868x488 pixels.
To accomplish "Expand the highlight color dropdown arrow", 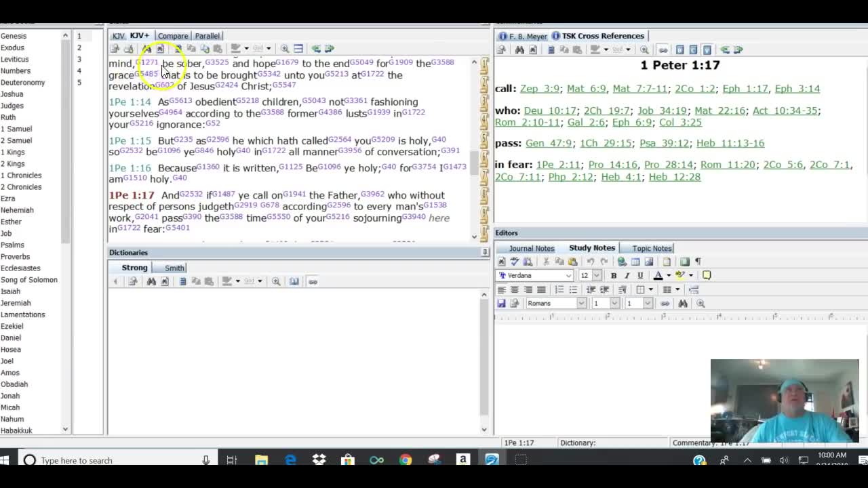I will [x=691, y=275].
